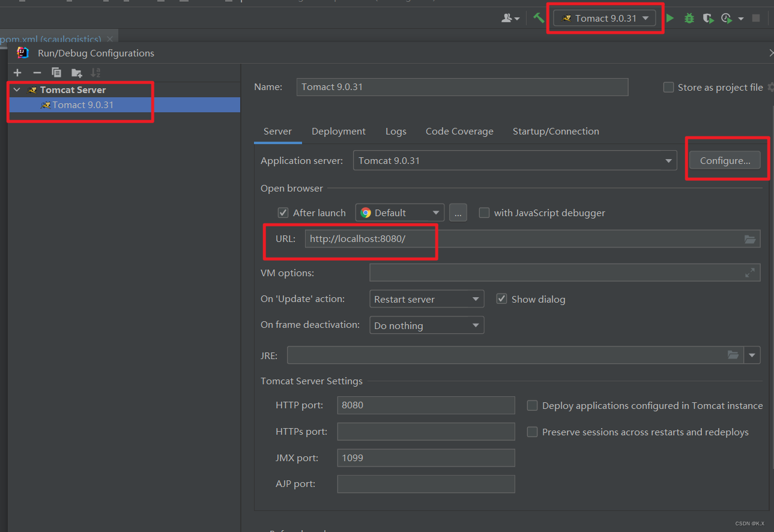
Task: Open the user account icon menu
Action: tap(510, 19)
